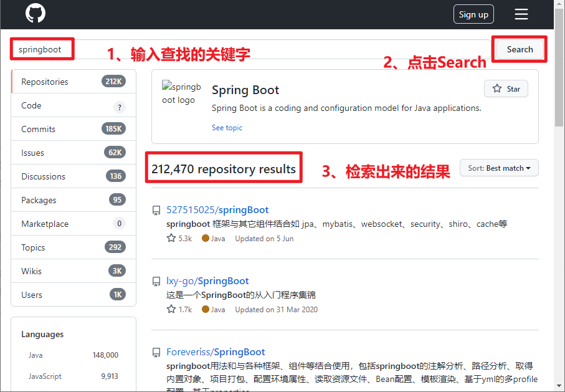Select the Discussions filter
The height and width of the screenshot is (392, 565).
click(x=74, y=176)
